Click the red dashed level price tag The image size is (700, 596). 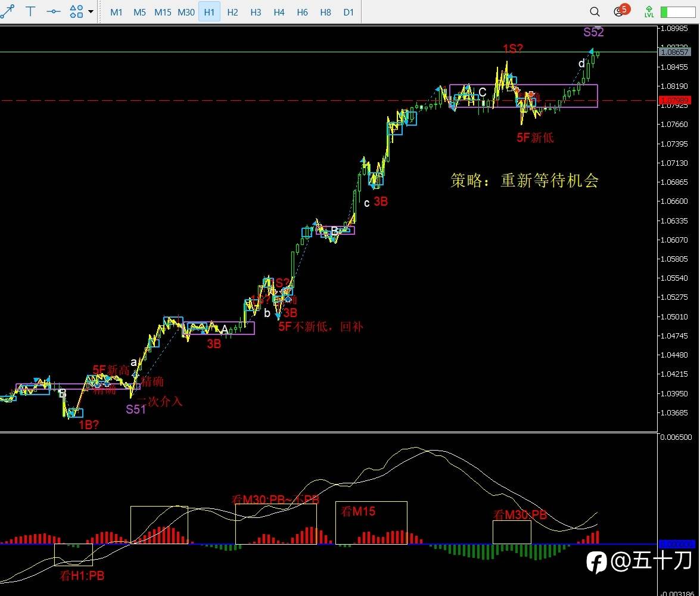pos(674,100)
